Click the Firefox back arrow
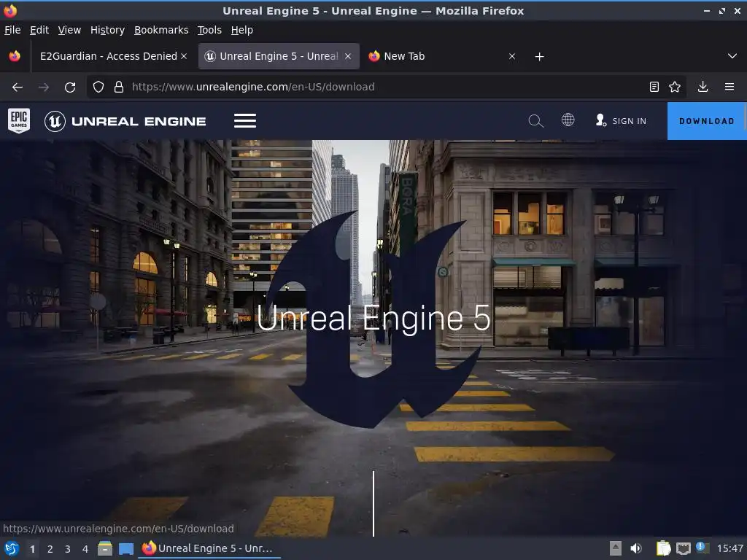 [18, 87]
